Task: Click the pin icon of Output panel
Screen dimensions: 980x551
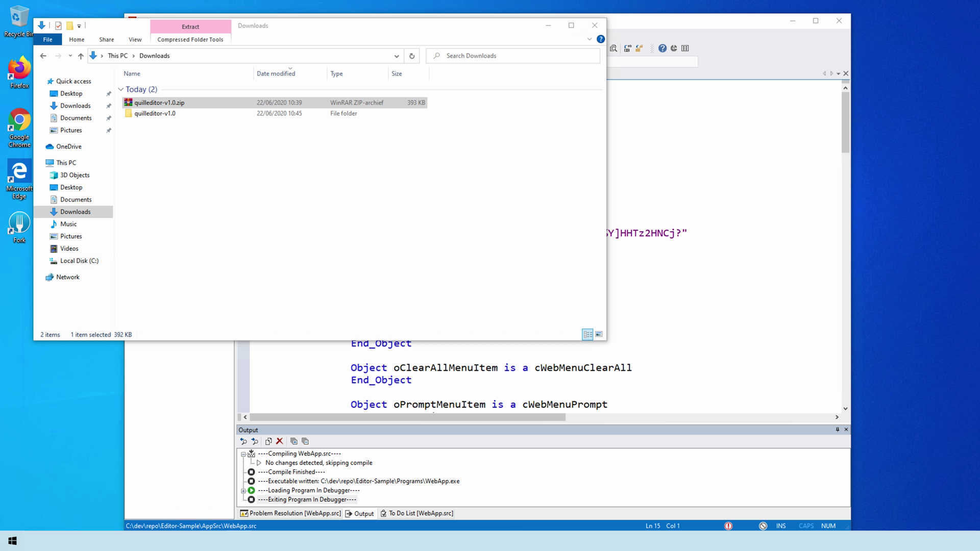Action: click(837, 430)
